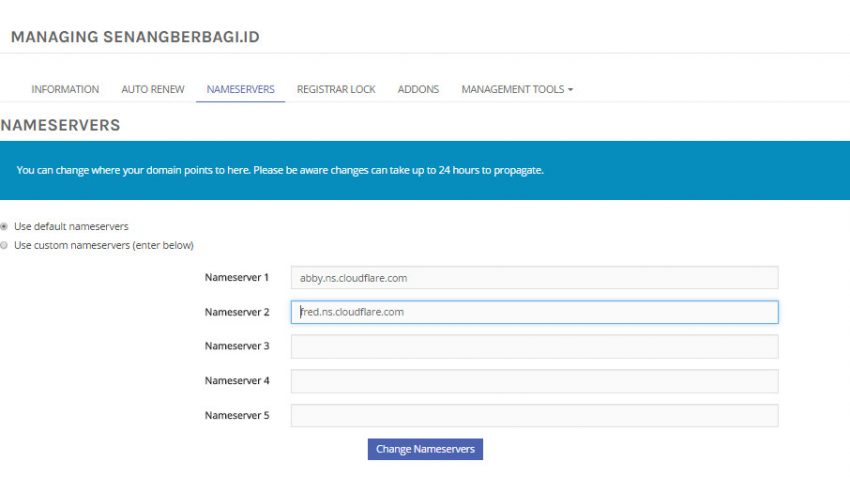Expand the Management Tools dropdown
Screen dimensions: 850x477
(x=517, y=89)
